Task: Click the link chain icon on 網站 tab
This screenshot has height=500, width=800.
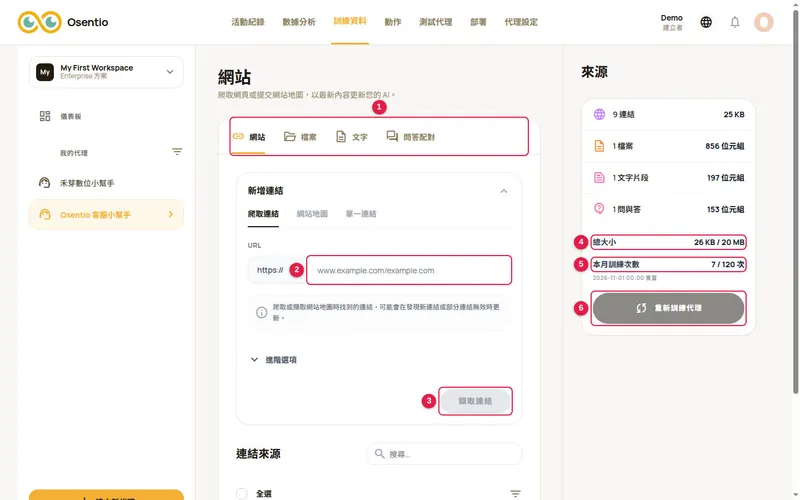Action: point(238,136)
